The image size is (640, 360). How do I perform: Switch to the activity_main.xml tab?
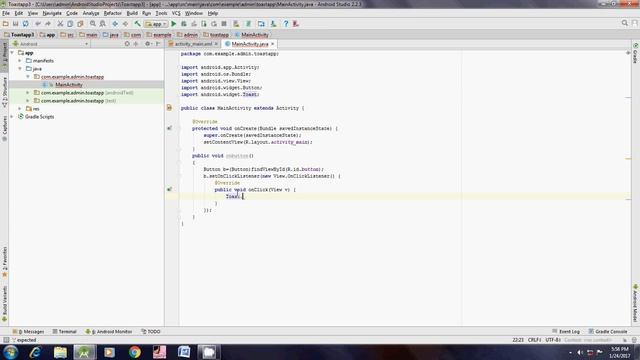click(x=193, y=44)
